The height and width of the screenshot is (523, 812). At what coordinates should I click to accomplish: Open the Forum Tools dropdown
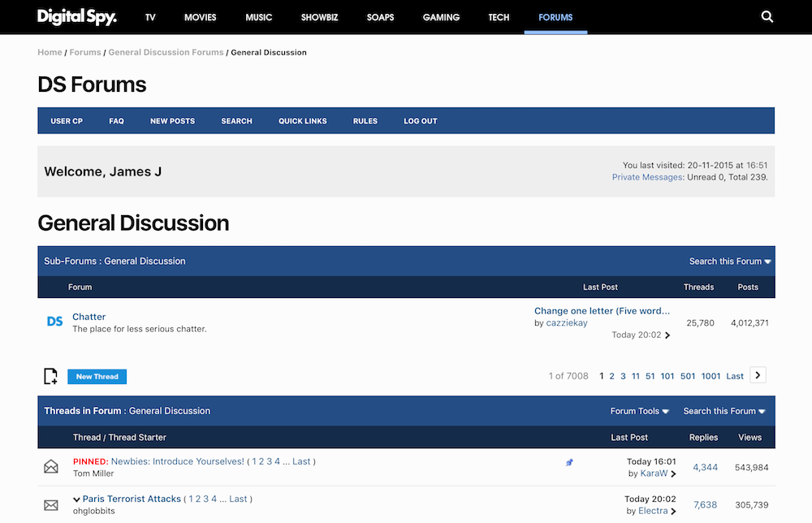(x=639, y=411)
